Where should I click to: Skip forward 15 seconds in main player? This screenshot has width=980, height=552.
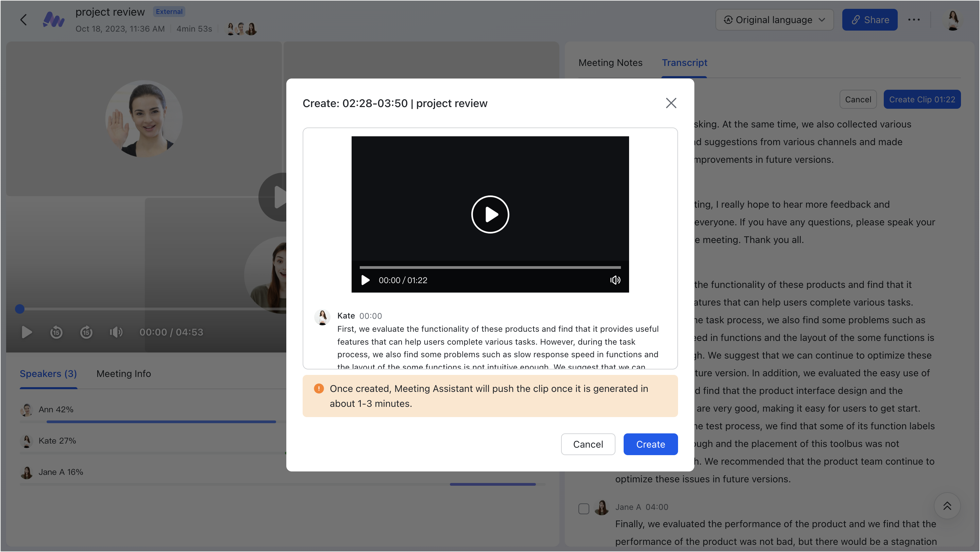click(x=86, y=332)
